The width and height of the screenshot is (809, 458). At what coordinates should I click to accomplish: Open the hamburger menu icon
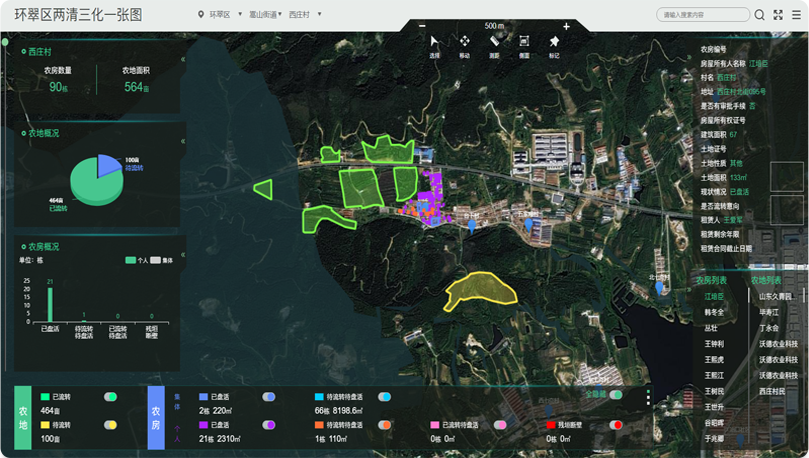pyautogui.click(x=796, y=15)
